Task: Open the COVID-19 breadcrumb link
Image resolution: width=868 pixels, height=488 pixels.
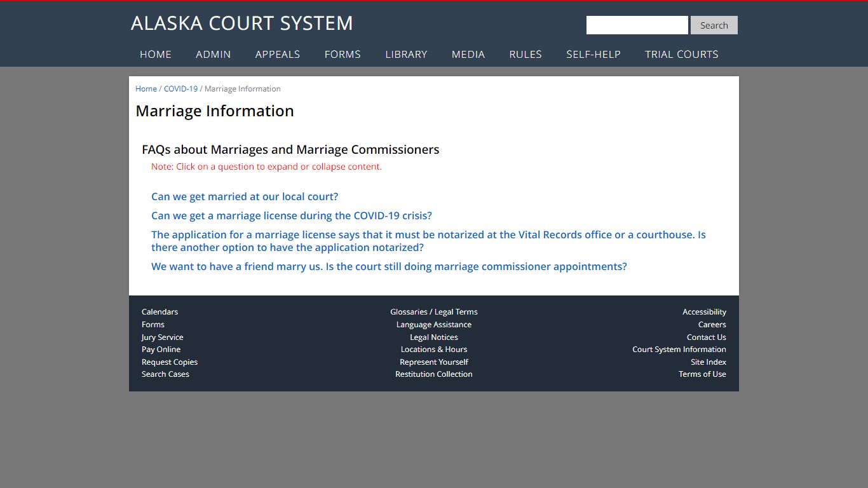Action: click(x=180, y=89)
